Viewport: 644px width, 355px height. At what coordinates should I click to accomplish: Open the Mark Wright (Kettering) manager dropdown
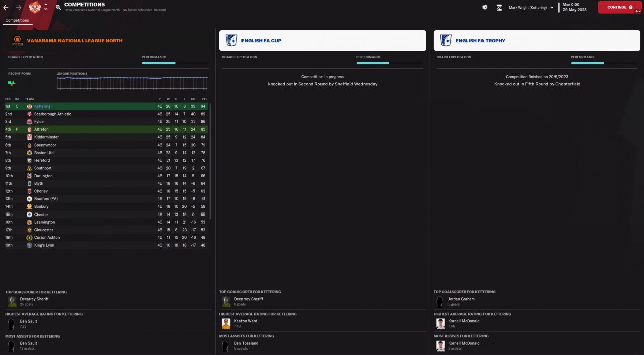point(531,8)
